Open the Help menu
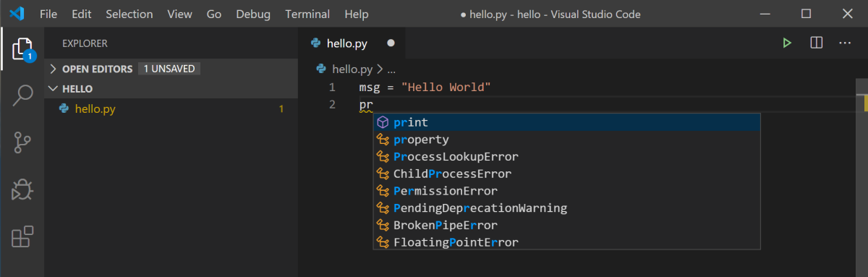Viewport: 868px width, 277px height. [357, 14]
